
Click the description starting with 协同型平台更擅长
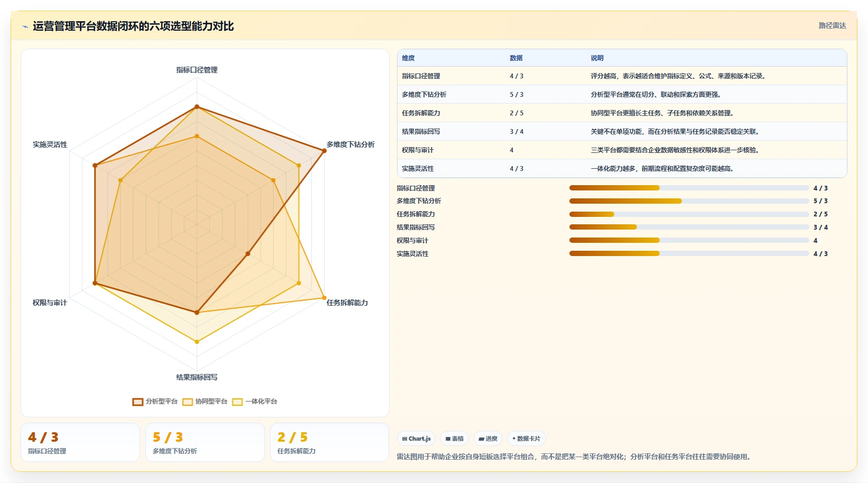(662, 113)
